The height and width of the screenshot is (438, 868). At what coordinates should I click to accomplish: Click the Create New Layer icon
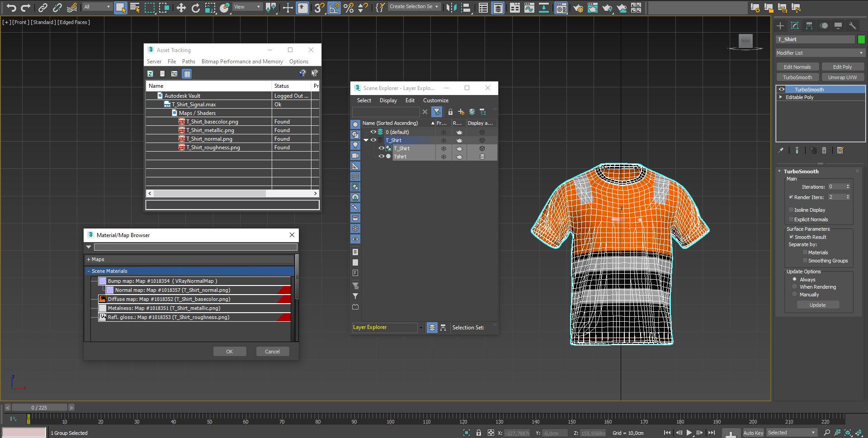(461, 112)
